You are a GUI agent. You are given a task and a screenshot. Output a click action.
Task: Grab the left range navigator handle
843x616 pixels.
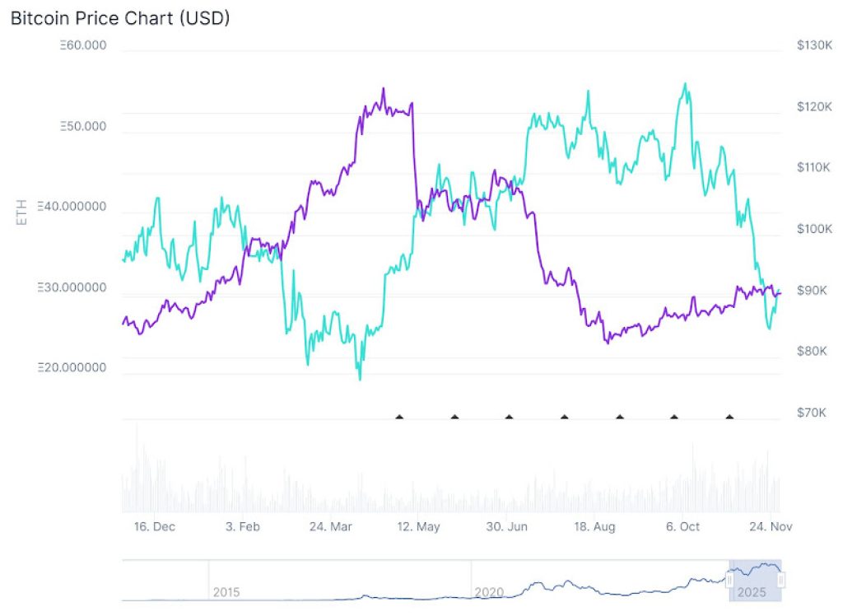coord(729,581)
